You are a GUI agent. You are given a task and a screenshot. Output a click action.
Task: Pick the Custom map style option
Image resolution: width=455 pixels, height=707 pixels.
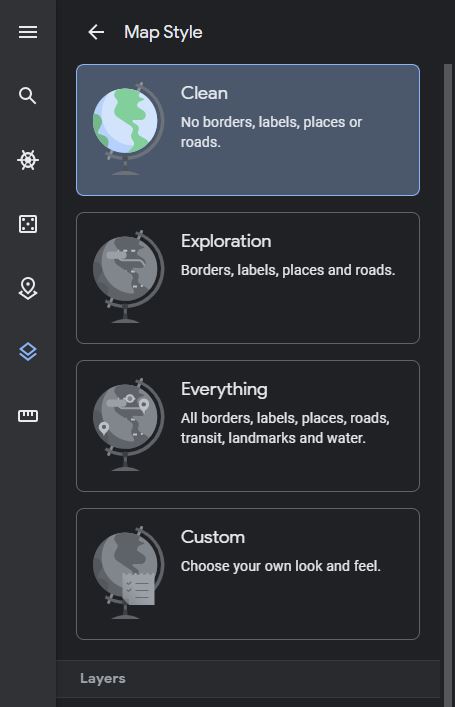pos(248,574)
